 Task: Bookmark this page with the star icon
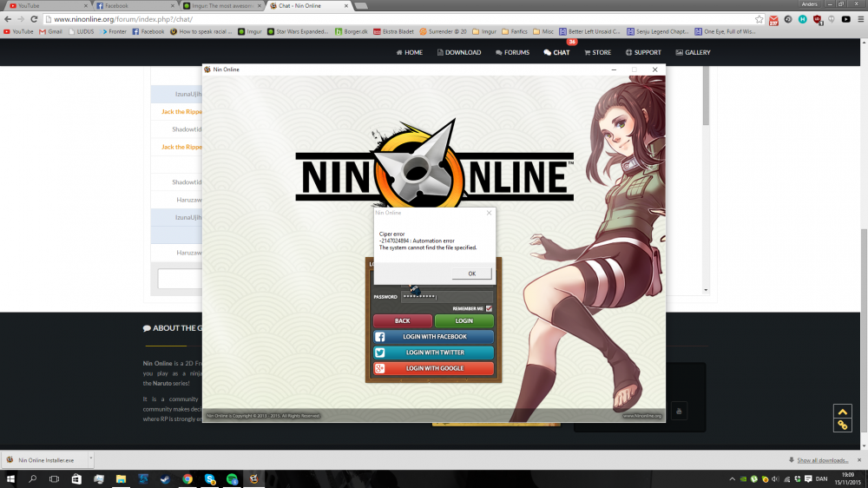759,19
